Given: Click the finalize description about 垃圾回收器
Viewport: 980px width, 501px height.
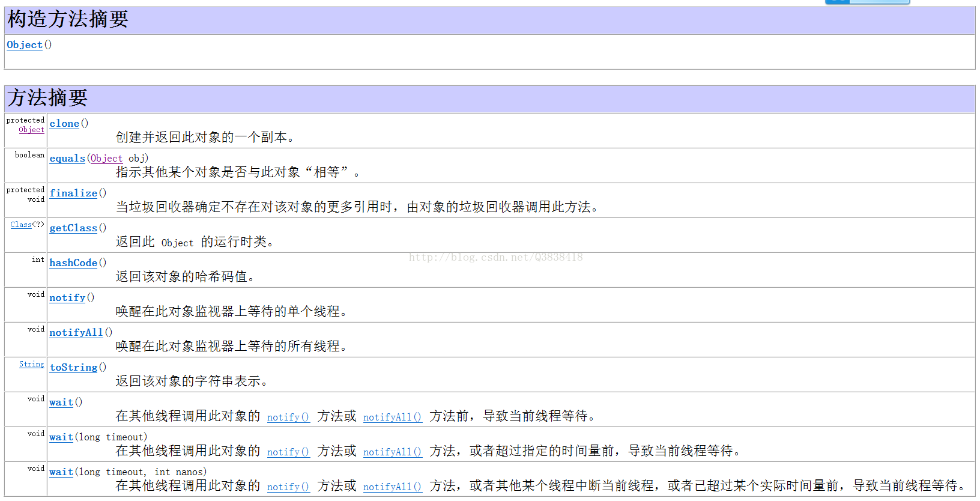Looking at the screenshot, I should click(x=357, y=207).
